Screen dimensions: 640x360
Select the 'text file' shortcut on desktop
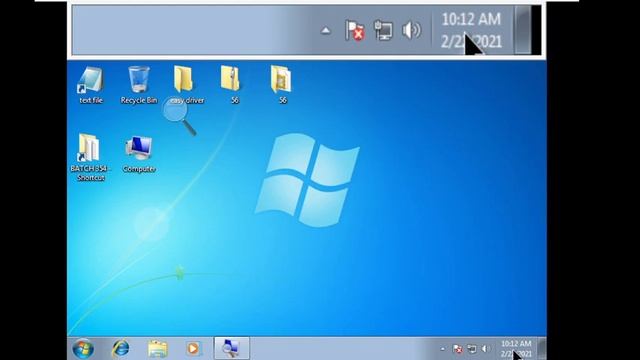click(x=91, y=85)
